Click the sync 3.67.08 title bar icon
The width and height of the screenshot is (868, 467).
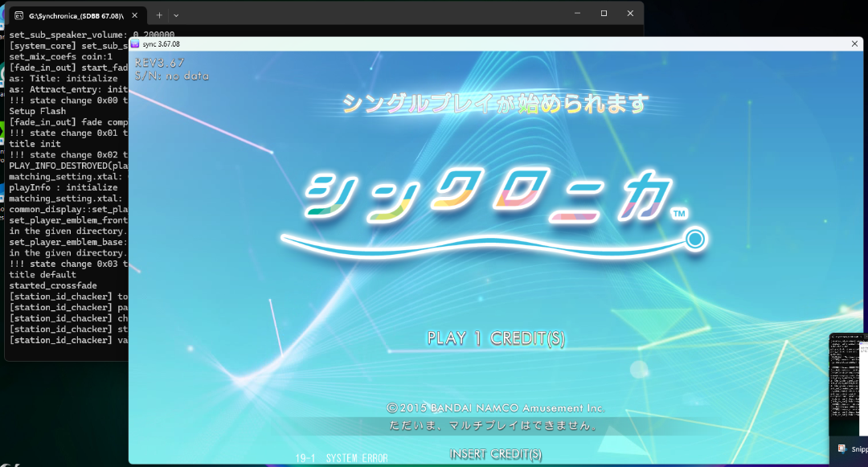pyautogui.click(x=136, y=44)
